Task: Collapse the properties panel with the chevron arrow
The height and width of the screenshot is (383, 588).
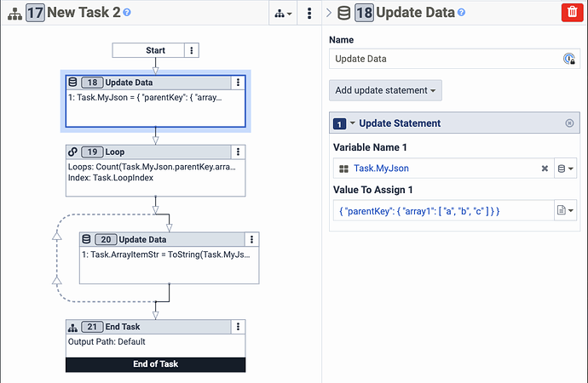Action: 329,13
